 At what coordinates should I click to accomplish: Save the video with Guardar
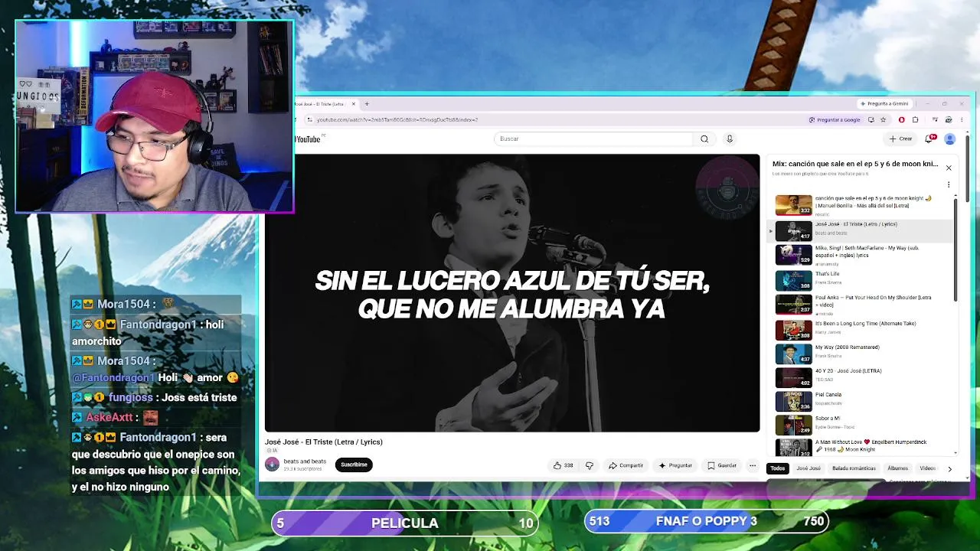722,465
